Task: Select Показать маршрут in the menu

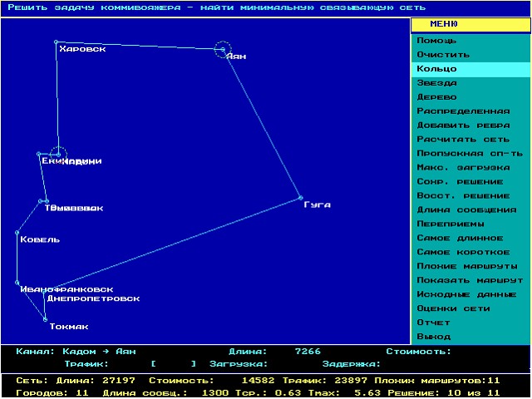Action: pos(470,280)
